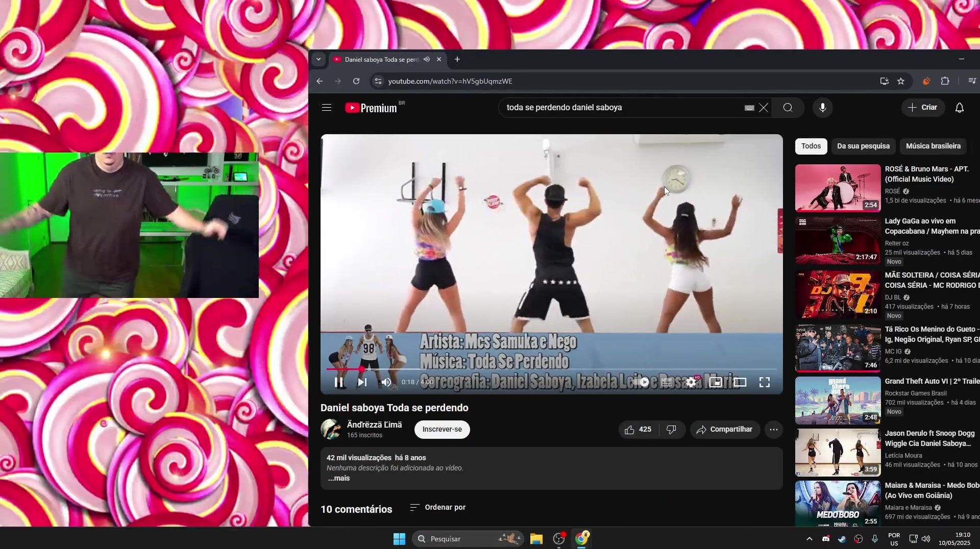Open the Ändřëzzä Ľimä channel avatar
This screenshot has height=549, width=980.
(331, 430)
